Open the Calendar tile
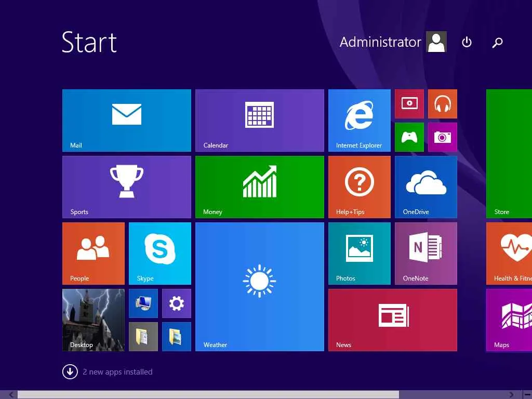532x399 pixels. (x=260, y=121)
